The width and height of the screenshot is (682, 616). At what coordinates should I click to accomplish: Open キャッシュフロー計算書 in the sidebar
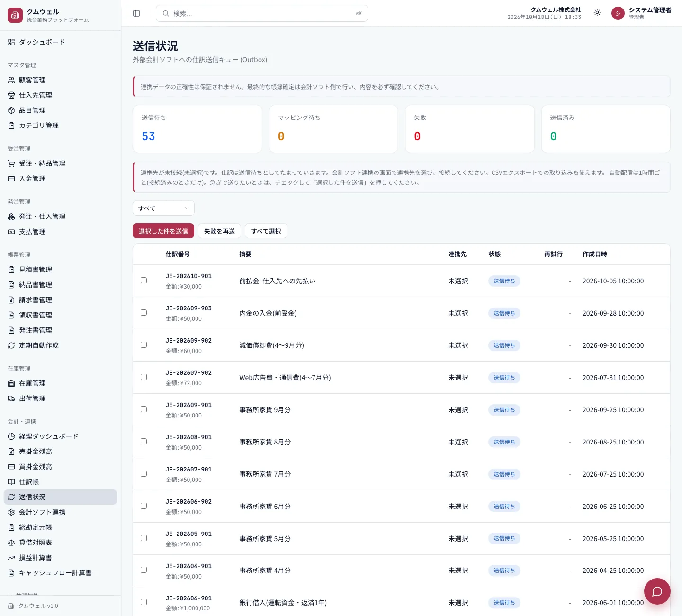tap(61, 573)
